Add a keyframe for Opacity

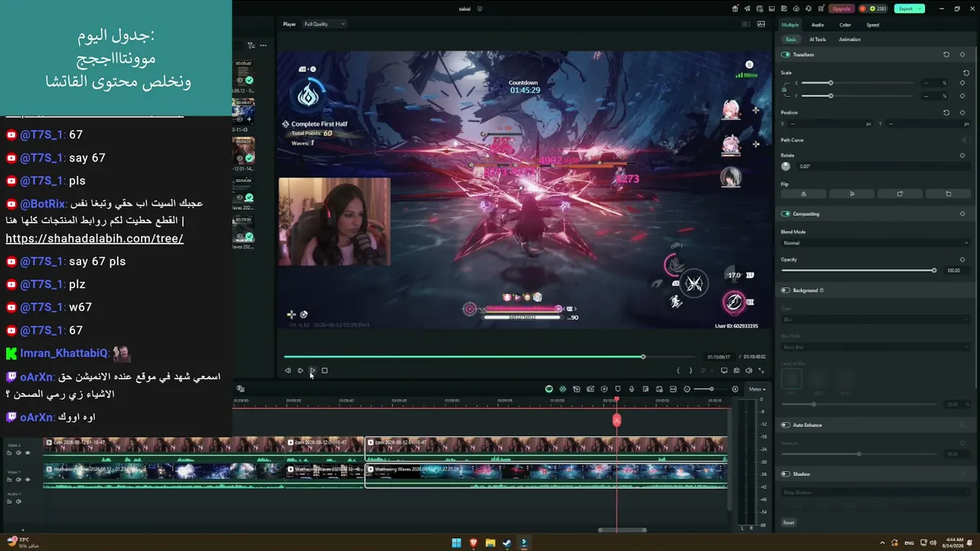point(962,259)
